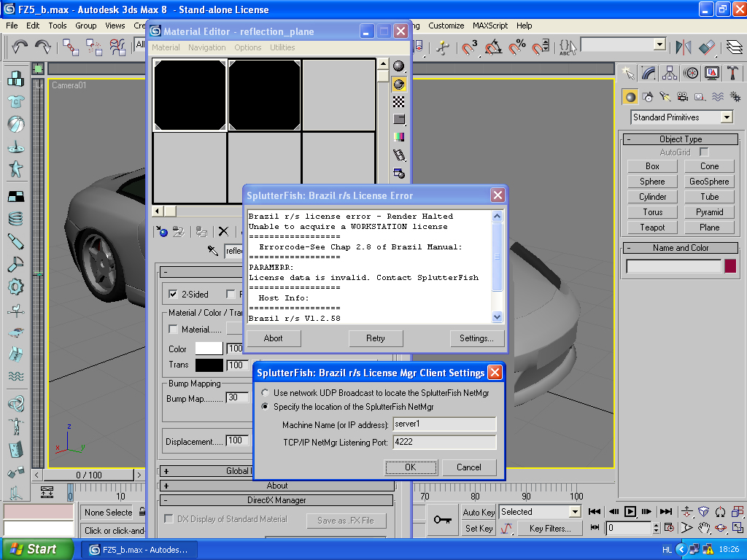Open the Customize menu
Viewport: 747px width, 560px height.
[446, 26]
